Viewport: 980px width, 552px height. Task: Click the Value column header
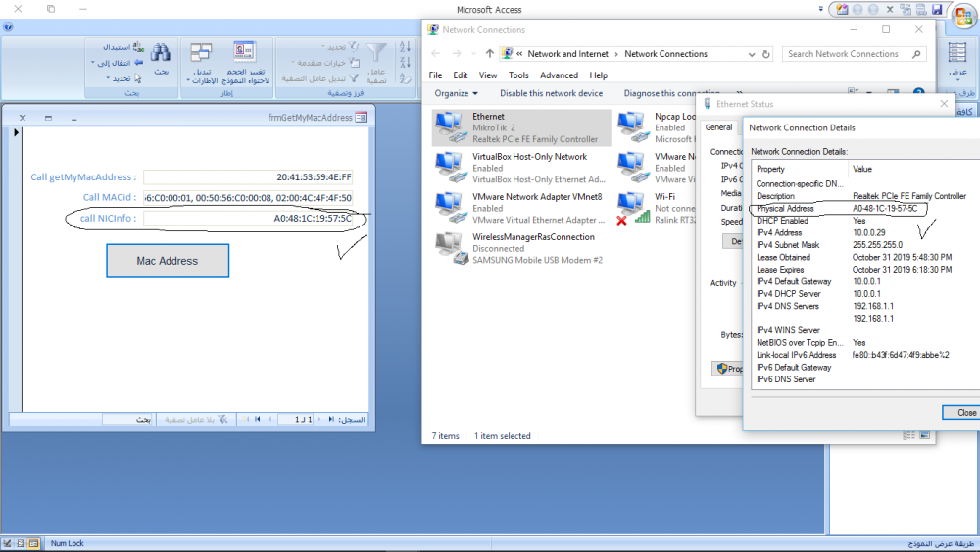pos(913,169)
